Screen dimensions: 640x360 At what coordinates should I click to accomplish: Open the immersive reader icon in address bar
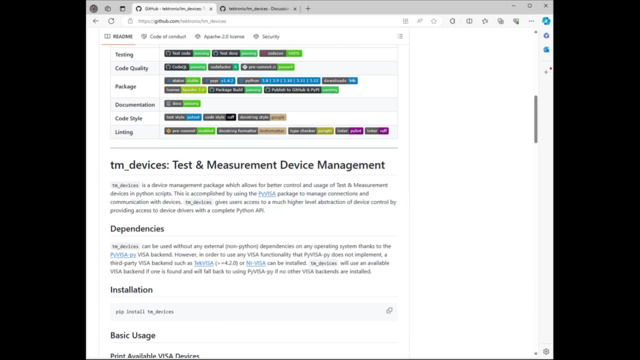[x=405, y=21]
